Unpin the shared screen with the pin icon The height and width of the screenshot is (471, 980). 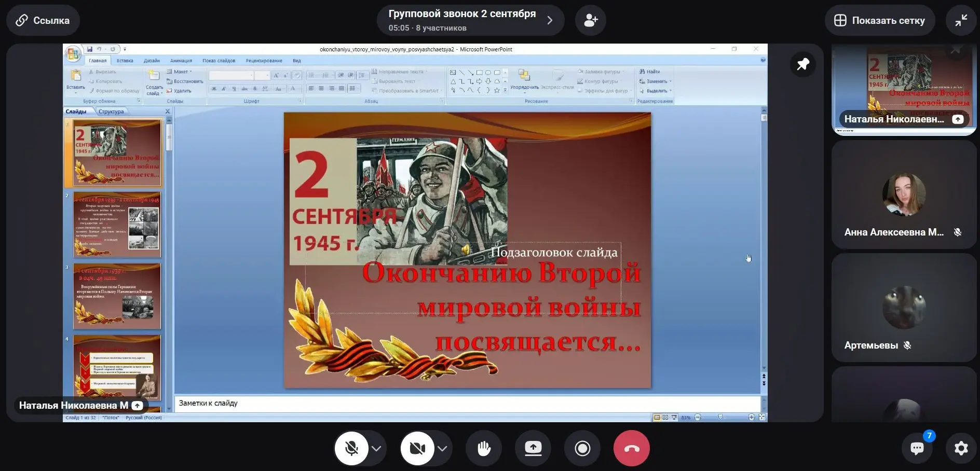(803, 64)
